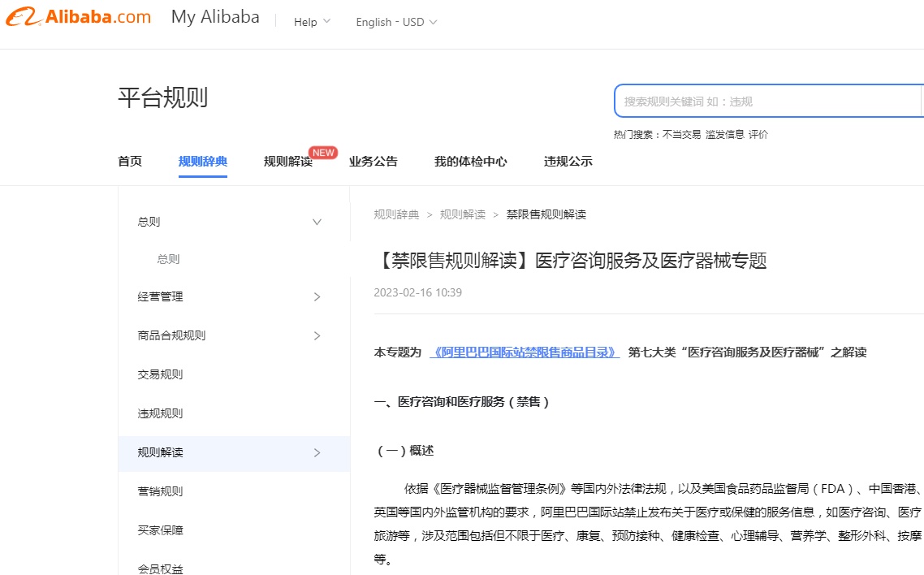Click breadcrumb 禁限售规则解读
Image resolution: width=924 pixels, height=575 pixels.
pos(546,214)
